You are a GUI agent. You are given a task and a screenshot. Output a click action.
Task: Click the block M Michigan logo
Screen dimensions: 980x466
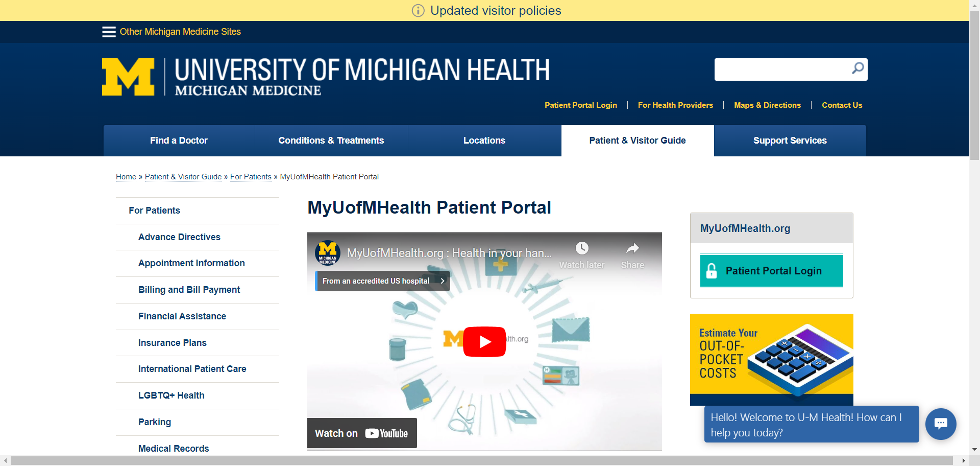point(128,77)
